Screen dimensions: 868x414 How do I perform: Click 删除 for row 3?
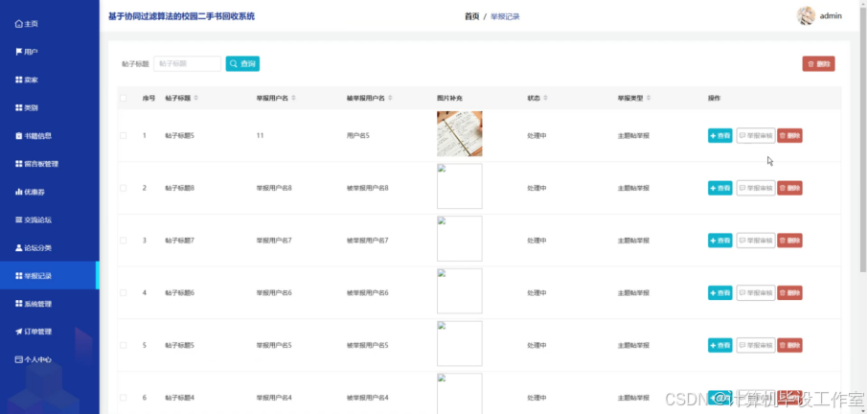pyautogui.click(x=789, y=241)
